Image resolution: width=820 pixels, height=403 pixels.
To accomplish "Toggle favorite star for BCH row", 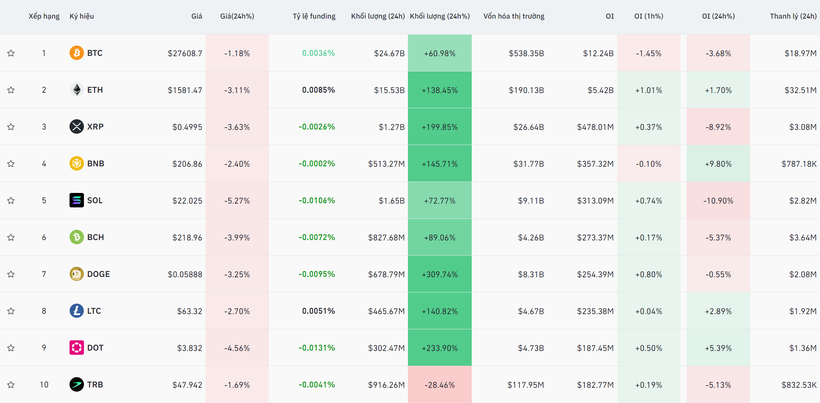I will click(x=11, y=238).
